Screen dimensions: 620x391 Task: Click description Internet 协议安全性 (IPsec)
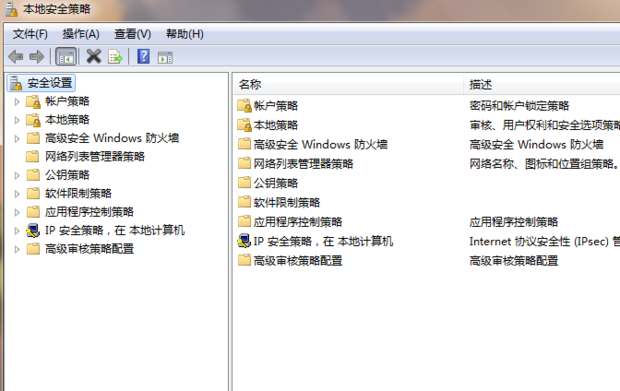click(x=544, y=241)
